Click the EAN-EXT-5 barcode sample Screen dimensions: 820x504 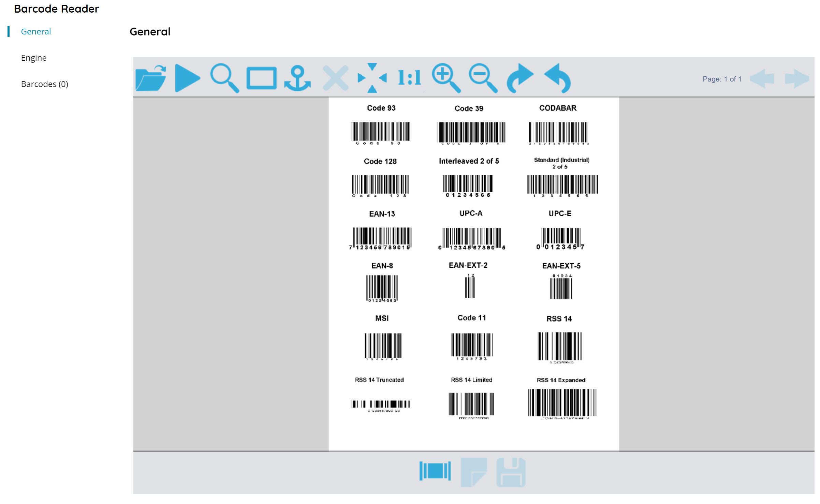(x=561, y=287)
